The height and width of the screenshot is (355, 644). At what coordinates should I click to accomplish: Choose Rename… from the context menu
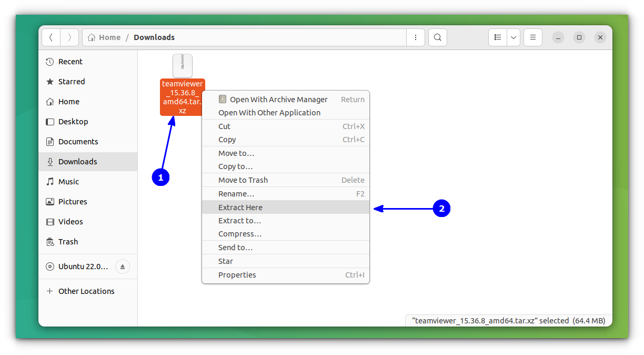(x=286, y=194)
